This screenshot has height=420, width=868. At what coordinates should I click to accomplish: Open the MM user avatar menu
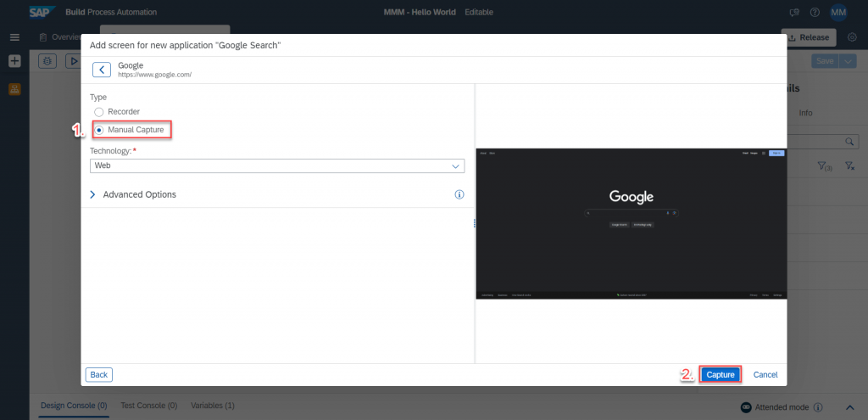pos(838,12)
